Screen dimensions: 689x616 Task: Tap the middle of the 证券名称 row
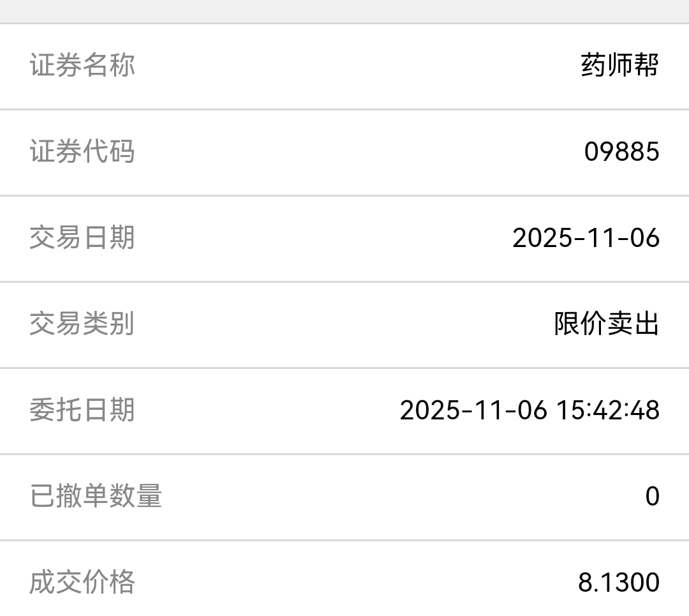[x=344, y=66]
